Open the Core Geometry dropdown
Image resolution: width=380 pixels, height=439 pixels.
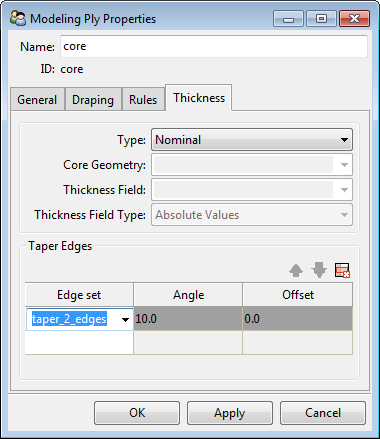(252, 165)
